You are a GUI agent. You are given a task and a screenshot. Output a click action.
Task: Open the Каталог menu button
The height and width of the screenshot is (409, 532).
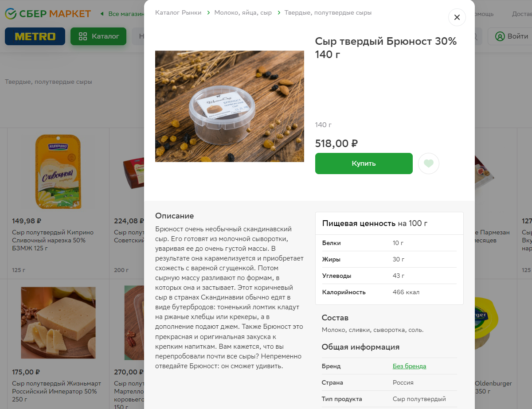[x=98, y=36]
